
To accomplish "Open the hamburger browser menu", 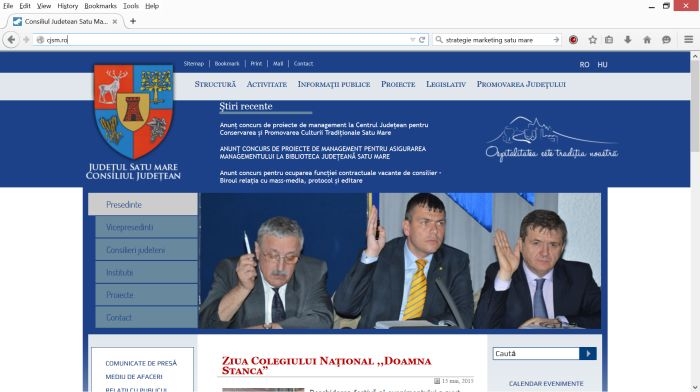I will pos(688,40).
